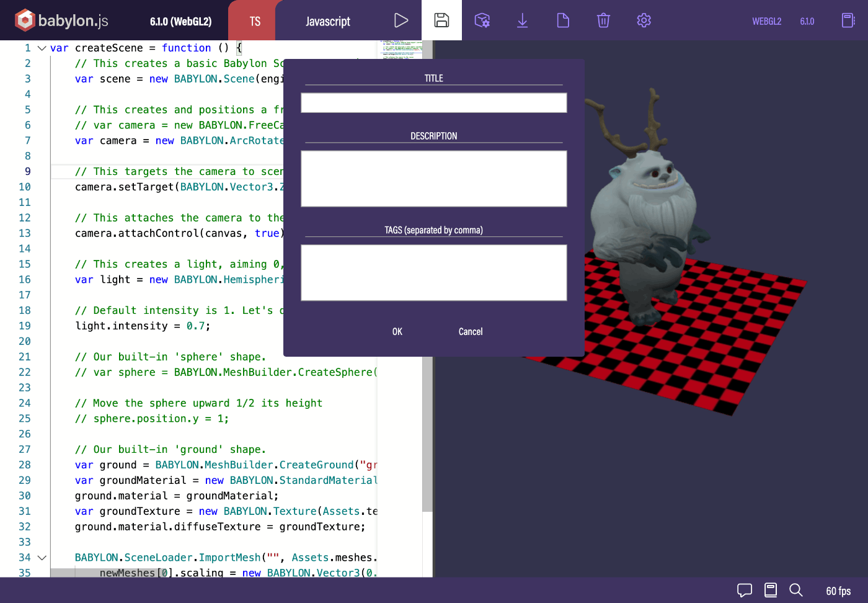The image size is (868, 603).
Task: Click the "Our built-in 'ground' shape" comment
Action: click(x=170, y=450)
